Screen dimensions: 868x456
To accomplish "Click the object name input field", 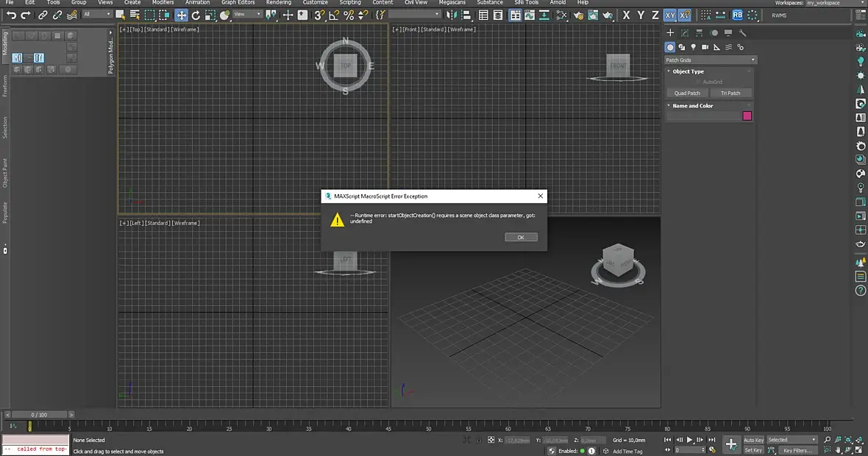I will pos(703,116).
